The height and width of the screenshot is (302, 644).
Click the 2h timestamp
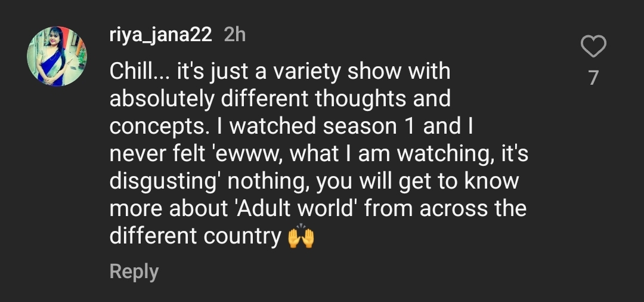pos(234,35)
